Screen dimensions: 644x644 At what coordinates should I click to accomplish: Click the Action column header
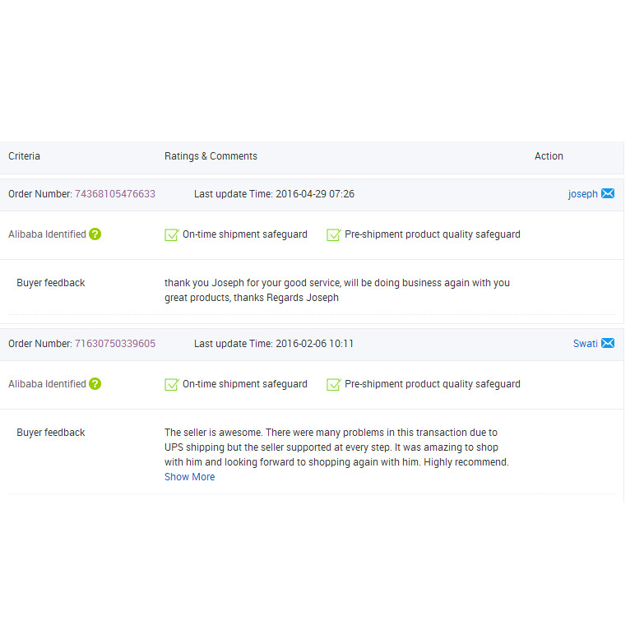pos(549,156)
